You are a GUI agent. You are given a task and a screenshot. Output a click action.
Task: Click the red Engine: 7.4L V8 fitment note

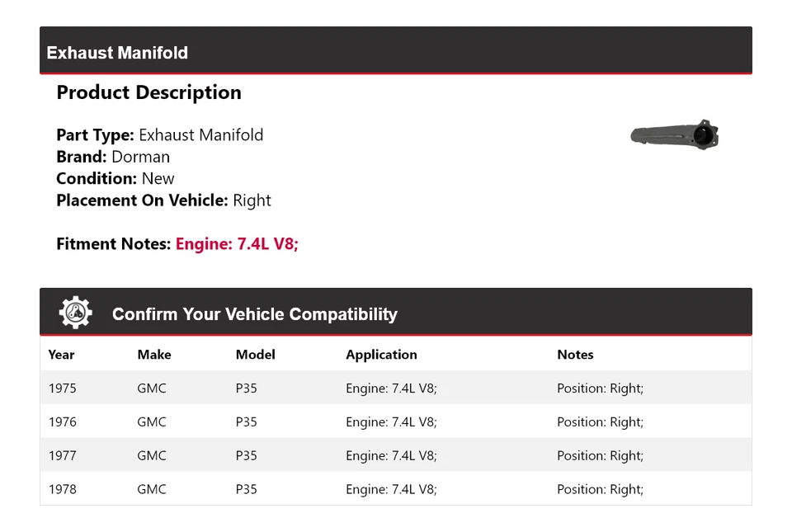click(237, 244)
